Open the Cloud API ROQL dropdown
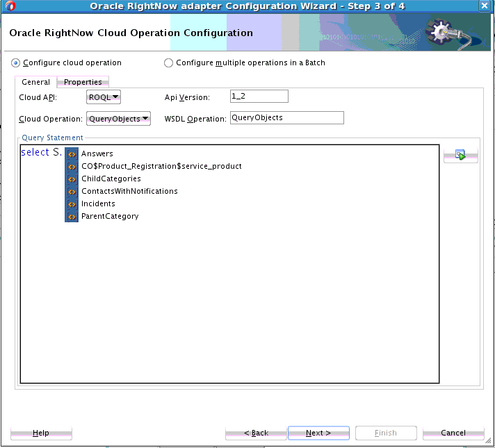 pos(104,97)
